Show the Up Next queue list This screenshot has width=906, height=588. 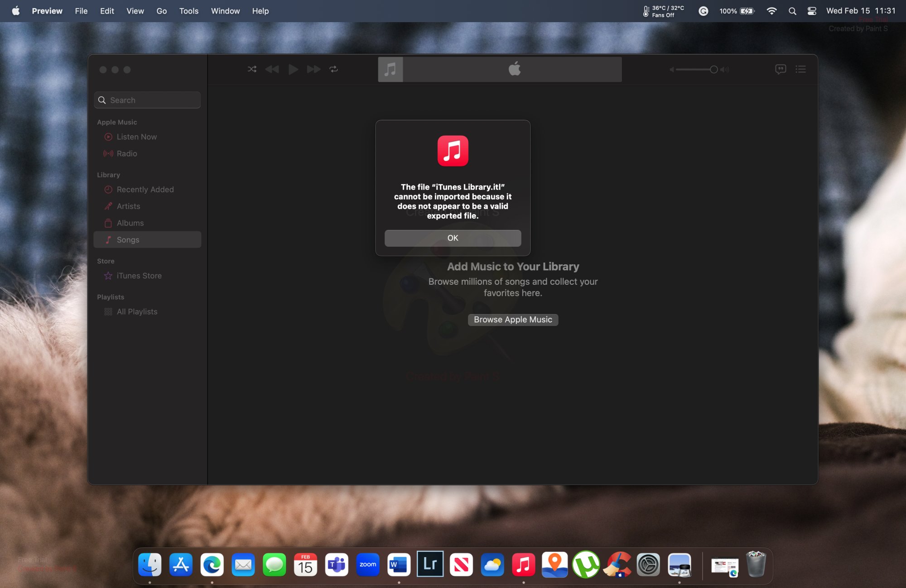[800, 69]
